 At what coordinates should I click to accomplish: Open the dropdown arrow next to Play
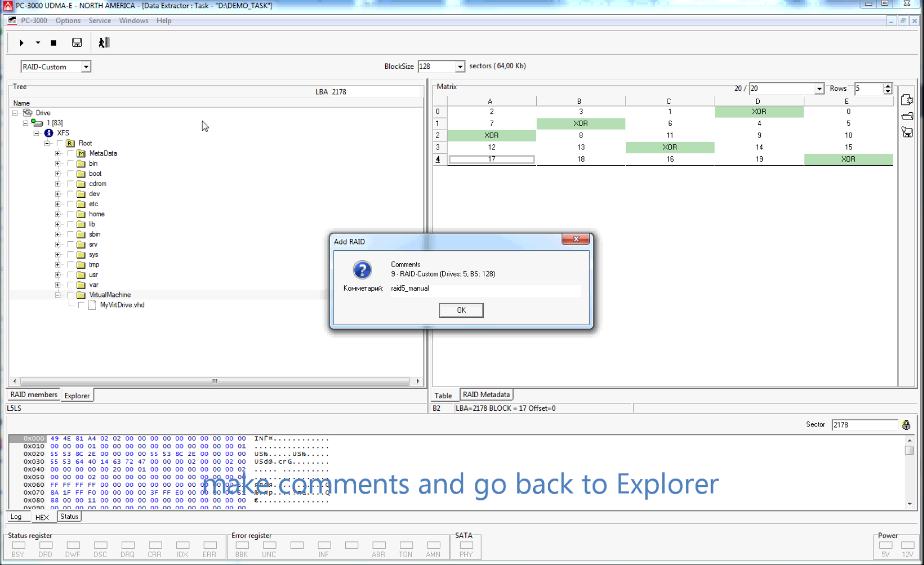38,43
